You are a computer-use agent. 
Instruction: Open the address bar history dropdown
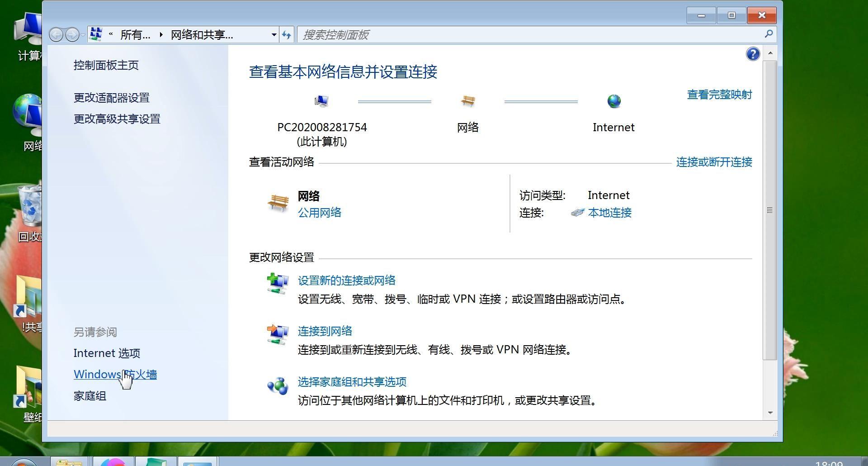coord(274,35)
